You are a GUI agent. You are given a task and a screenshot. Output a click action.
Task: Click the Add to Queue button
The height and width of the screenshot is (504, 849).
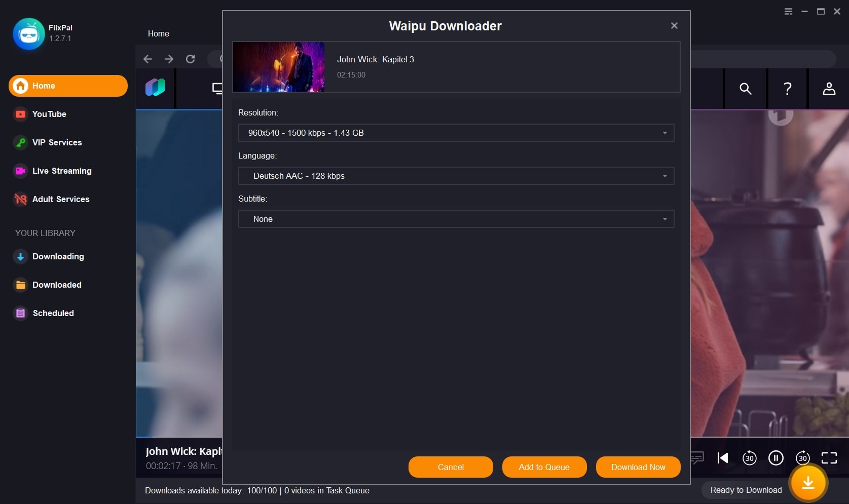[x=544, y=467]
